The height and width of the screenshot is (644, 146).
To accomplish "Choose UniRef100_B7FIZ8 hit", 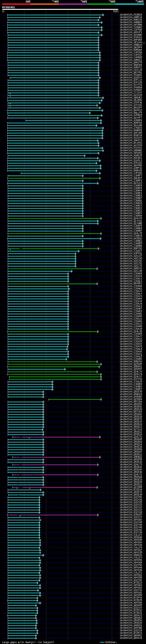I will click(131, 82).
